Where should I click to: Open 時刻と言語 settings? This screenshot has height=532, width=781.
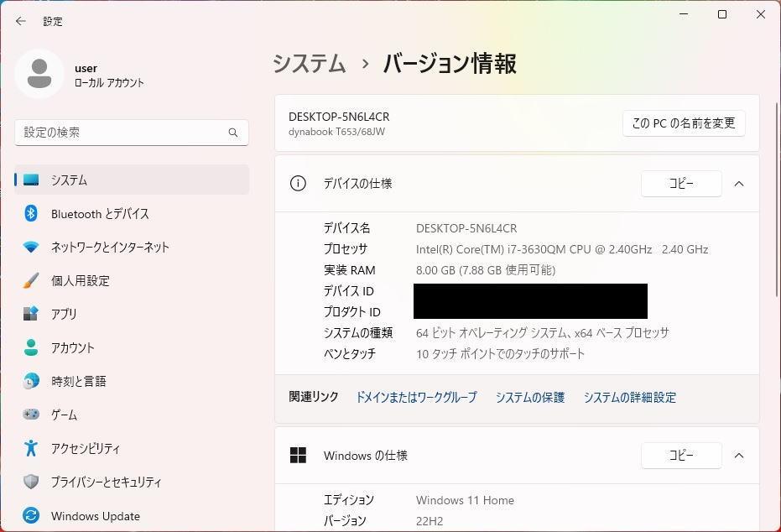(132, 381)
